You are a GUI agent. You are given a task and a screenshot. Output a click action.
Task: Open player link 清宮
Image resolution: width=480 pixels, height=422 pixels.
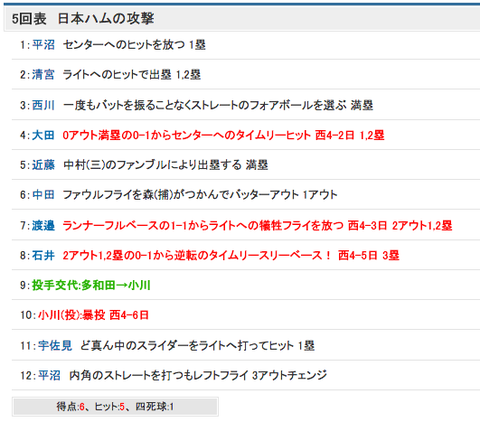click(x=43, y=75)
